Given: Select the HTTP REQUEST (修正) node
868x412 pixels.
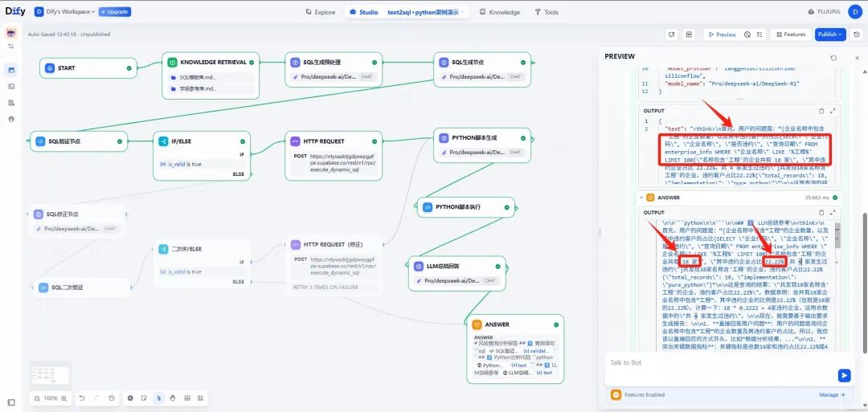Looking at the screenshot, I should (334, 266).
